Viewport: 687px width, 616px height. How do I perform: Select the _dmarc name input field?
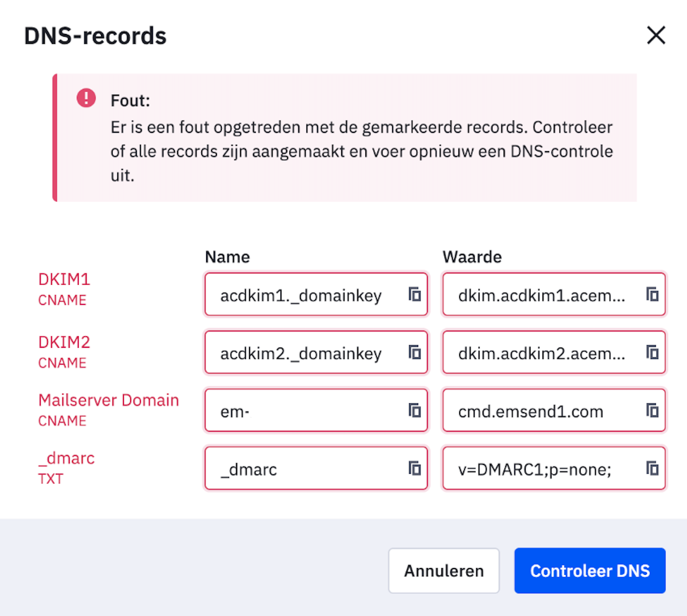tap(316, 468)
